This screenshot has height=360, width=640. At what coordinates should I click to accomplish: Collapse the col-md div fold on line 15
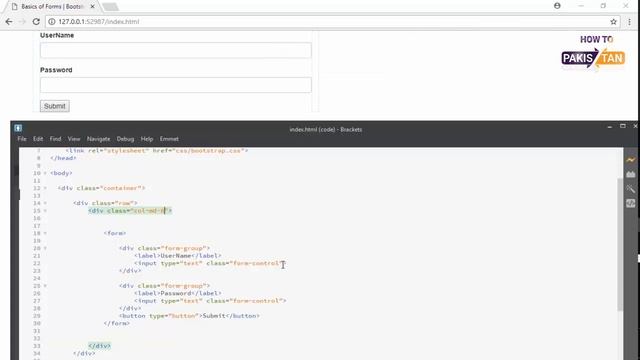tap(45, 211)
